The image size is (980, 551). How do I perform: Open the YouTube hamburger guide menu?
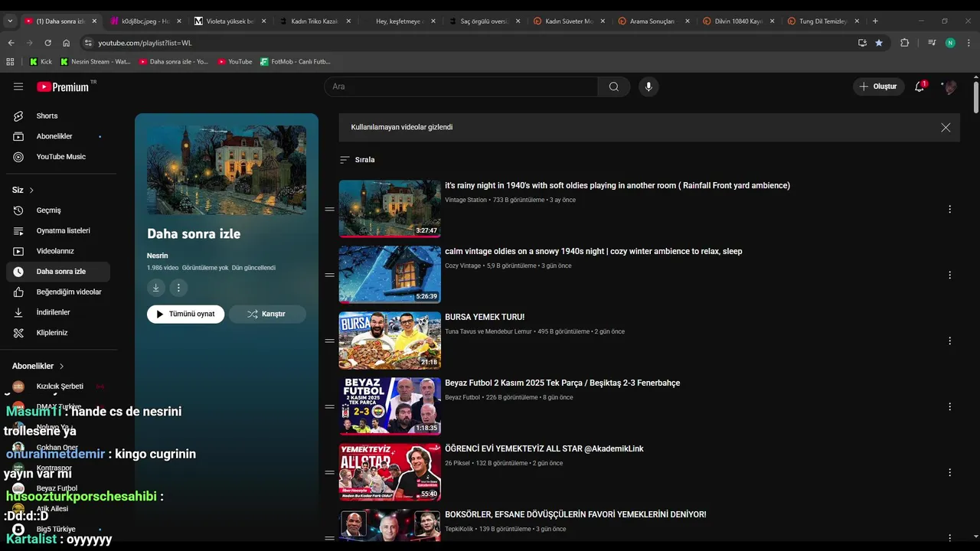pyautogui.click(x=18, y=86)
